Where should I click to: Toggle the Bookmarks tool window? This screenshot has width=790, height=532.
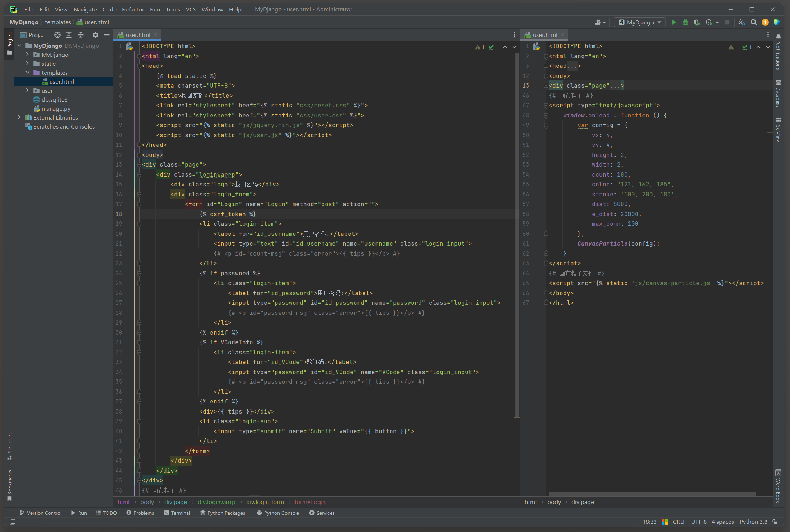tap(10, 486)
